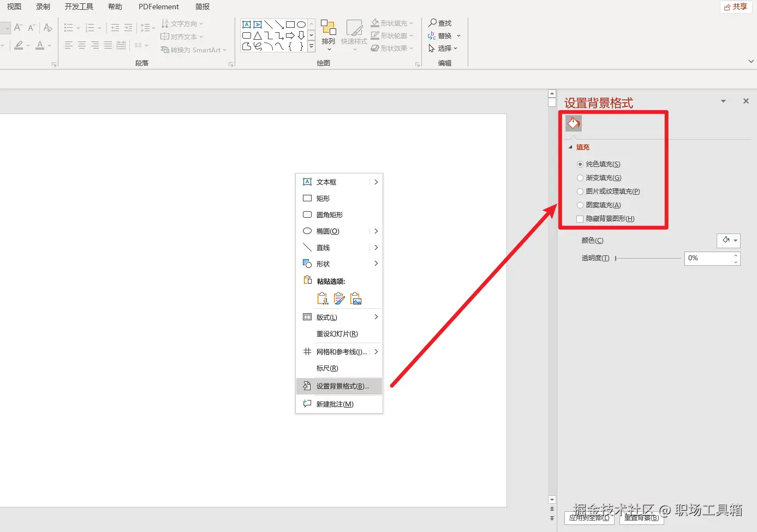Choose Paste as Picture option
This screenshot has width=757, height=532.
[x=356, y=298]
